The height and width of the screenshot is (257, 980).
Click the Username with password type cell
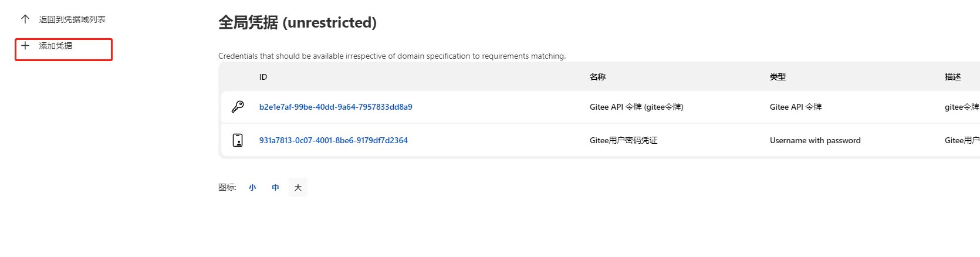point(815,140)
